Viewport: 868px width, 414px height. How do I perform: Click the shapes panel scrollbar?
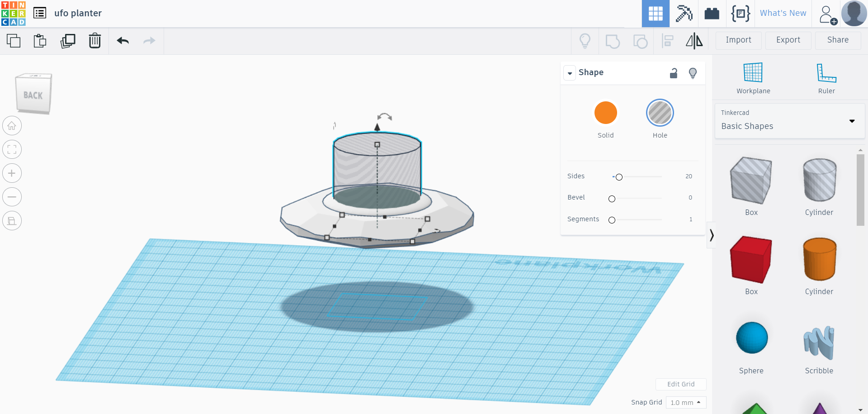point(860,190)
